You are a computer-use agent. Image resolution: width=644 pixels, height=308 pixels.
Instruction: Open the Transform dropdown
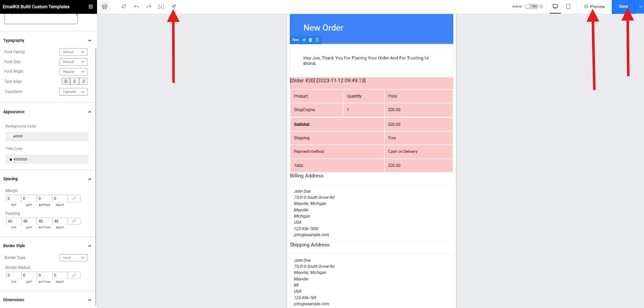pyautogui.click(x=73, y=92)
